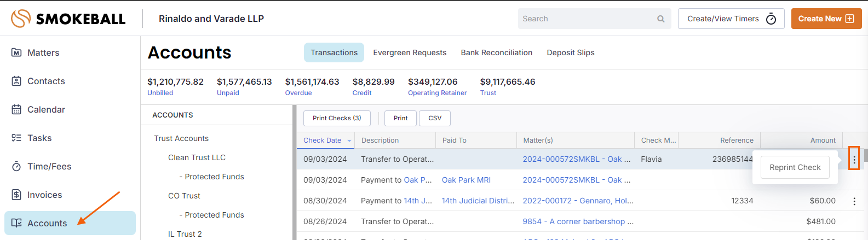The height and width of the screenshot is (240, 868).
Task: Click the Overdue total $1,561,174.63
Action: point(312,86)
